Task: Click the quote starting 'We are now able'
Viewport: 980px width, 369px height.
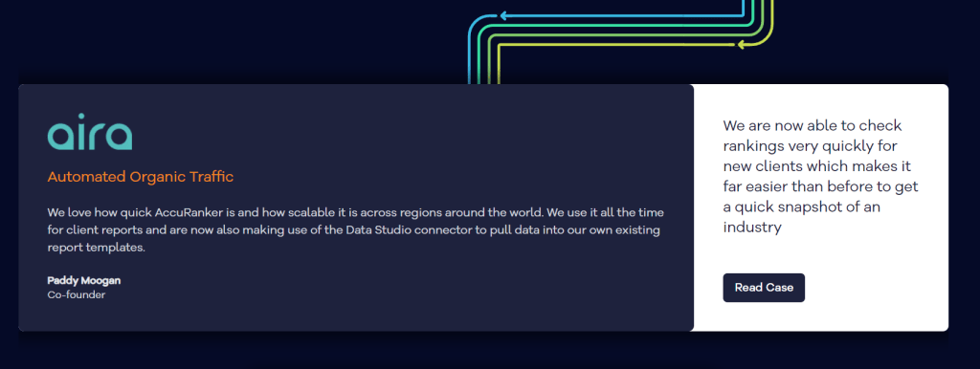Action: pos(820,177)
